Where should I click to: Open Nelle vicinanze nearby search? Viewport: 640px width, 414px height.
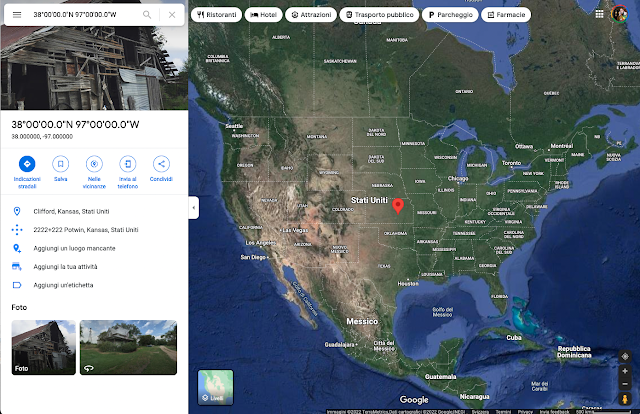[94, 164]
